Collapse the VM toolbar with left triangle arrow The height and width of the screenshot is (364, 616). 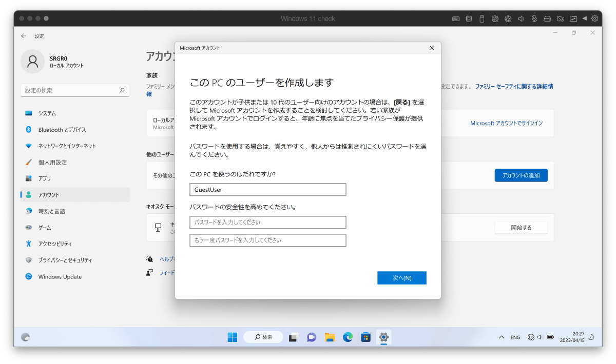(x=585, y=18)
